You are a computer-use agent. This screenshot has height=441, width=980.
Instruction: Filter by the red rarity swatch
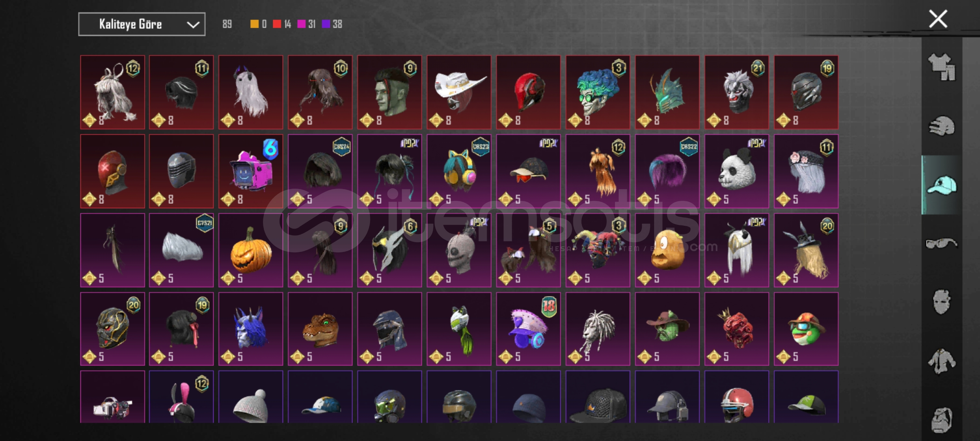[277, 24]
